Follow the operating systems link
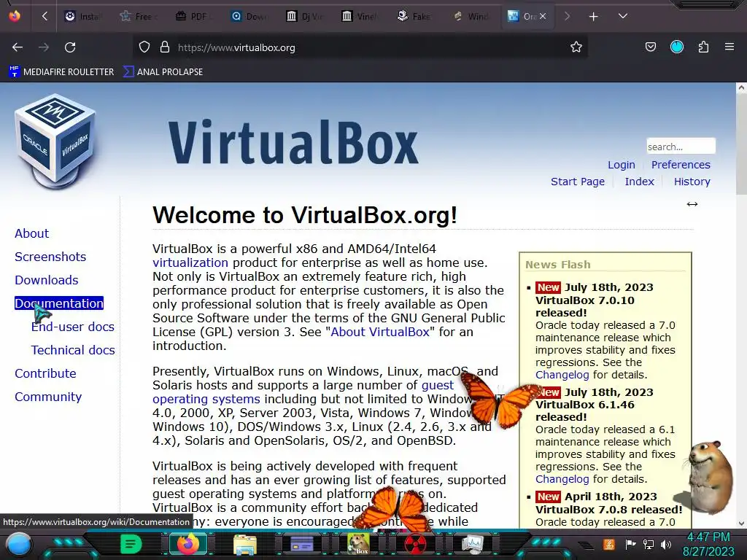Viewport: 747px width, 560px height. (206, 399)
